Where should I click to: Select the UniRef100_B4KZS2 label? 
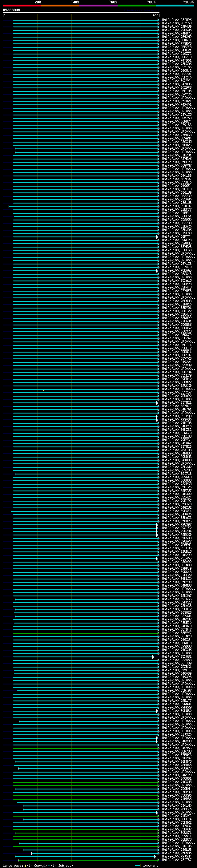click(177, 430)
